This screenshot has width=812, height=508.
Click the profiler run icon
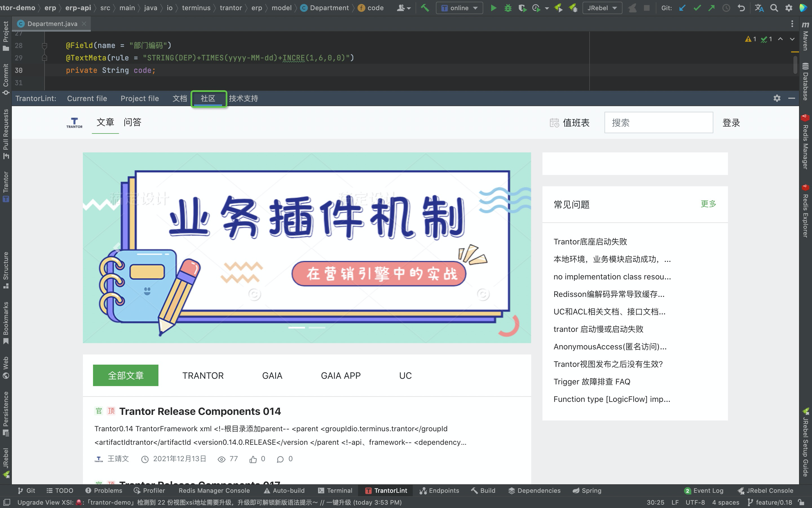536,8
